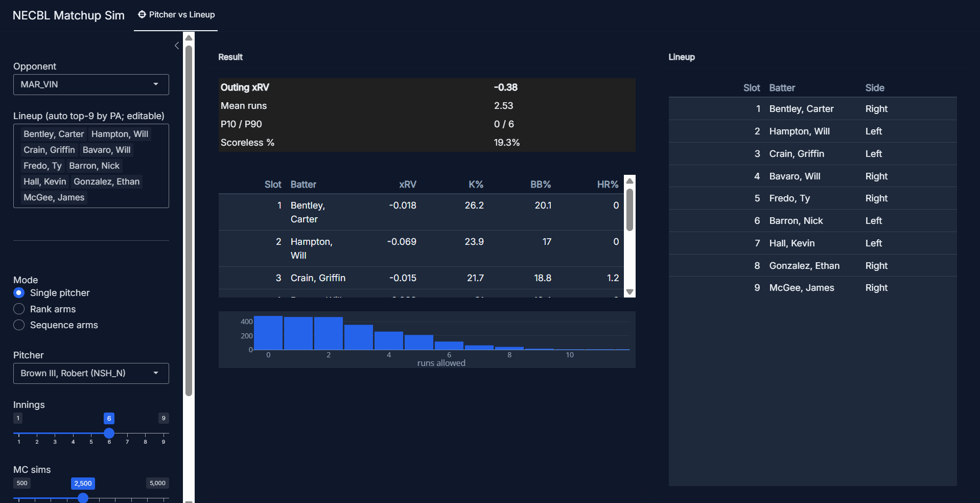Click Hall, Kevin lineup chip
The height and width of the screenshot is (503, 980).
pos(44,181)
